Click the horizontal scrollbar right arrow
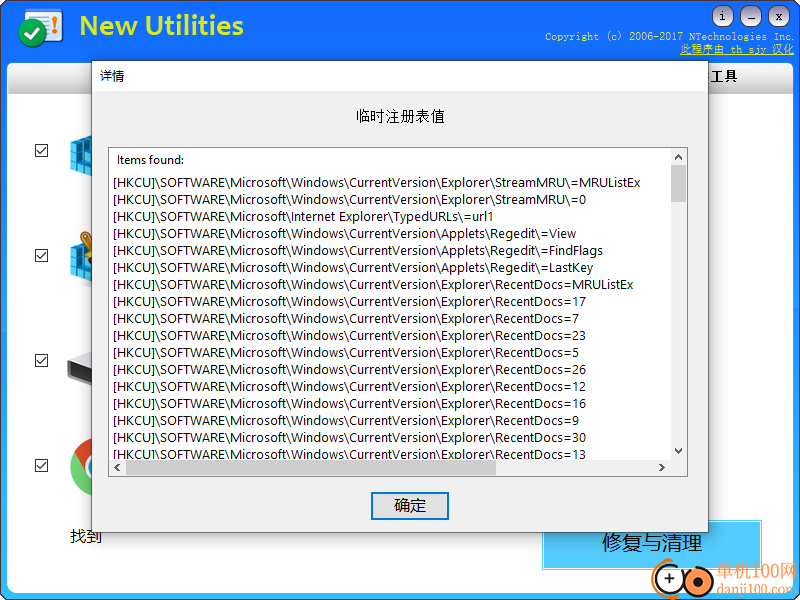The image size is (800, 600). coord(662,467)
